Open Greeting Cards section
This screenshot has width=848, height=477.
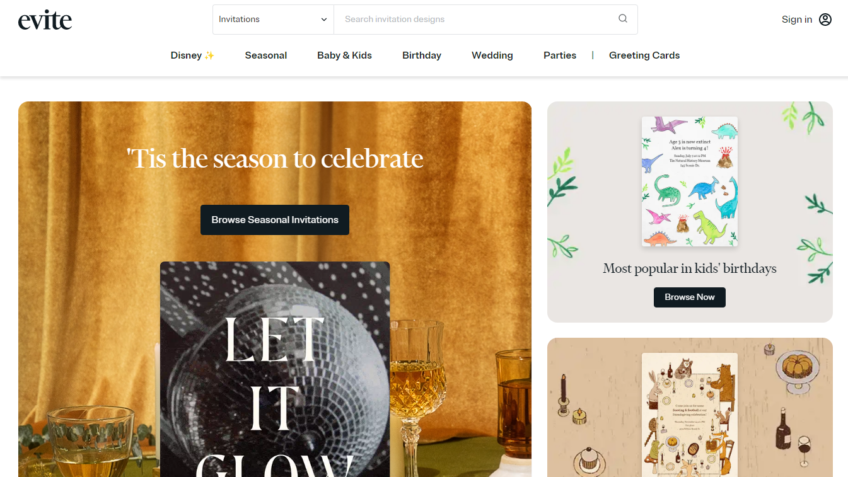[x=644, y=55]
